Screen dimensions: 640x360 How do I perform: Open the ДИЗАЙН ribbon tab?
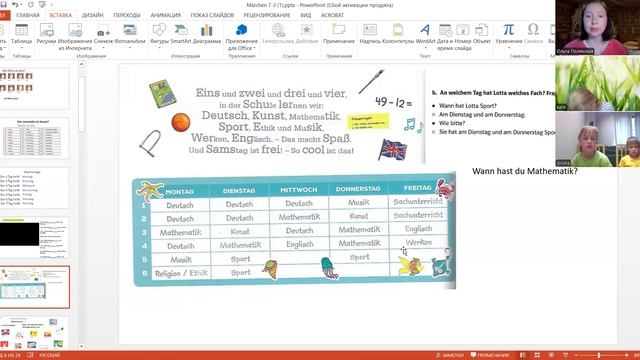click(x=93, y=15)
